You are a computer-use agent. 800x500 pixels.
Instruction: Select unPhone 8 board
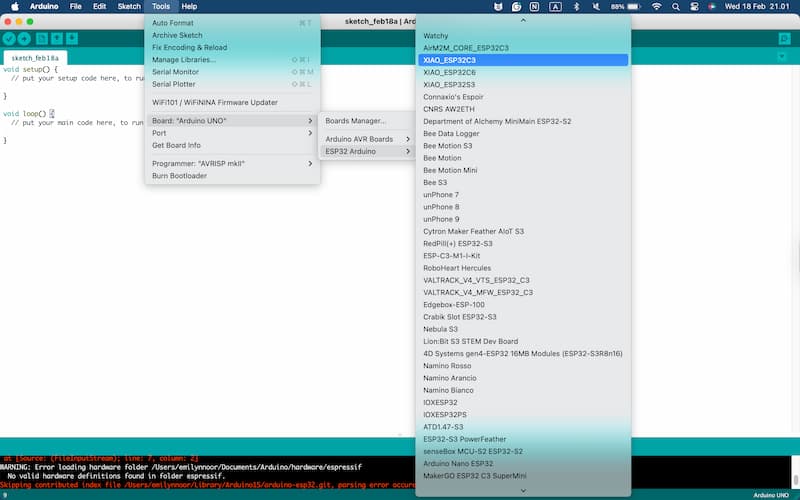pos(523,207)
